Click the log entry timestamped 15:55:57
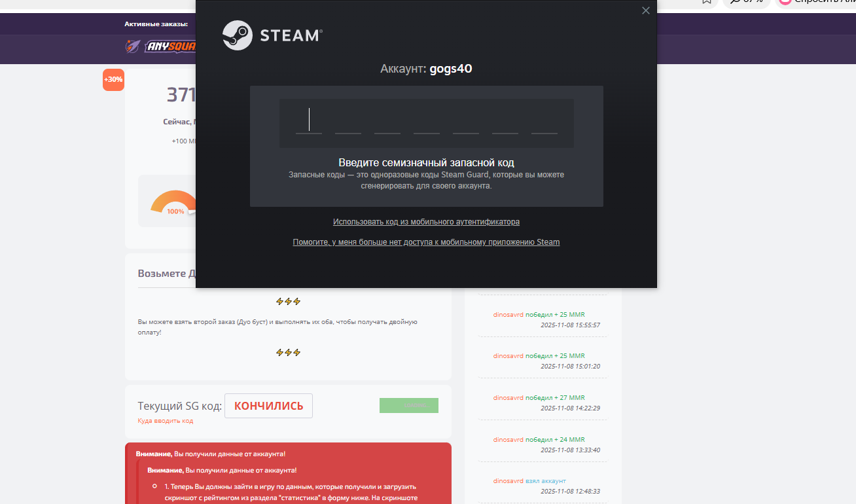This screenshot has width=856, height=504. [x=543, y=319]
